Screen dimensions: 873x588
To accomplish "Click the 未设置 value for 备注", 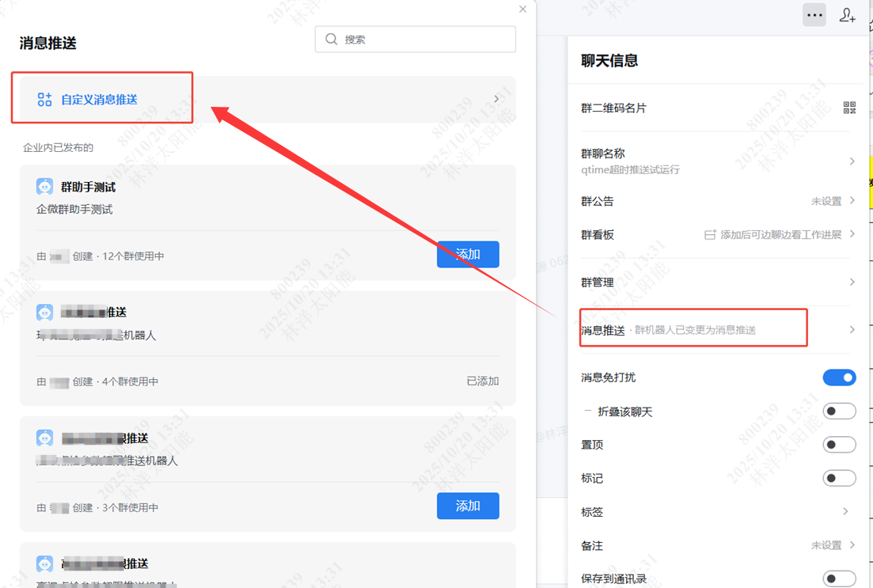I will 826,545.
